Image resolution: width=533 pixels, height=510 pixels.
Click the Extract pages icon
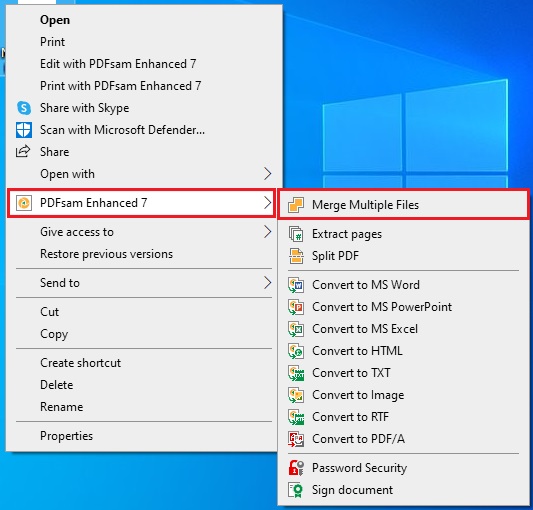(296, 234)
